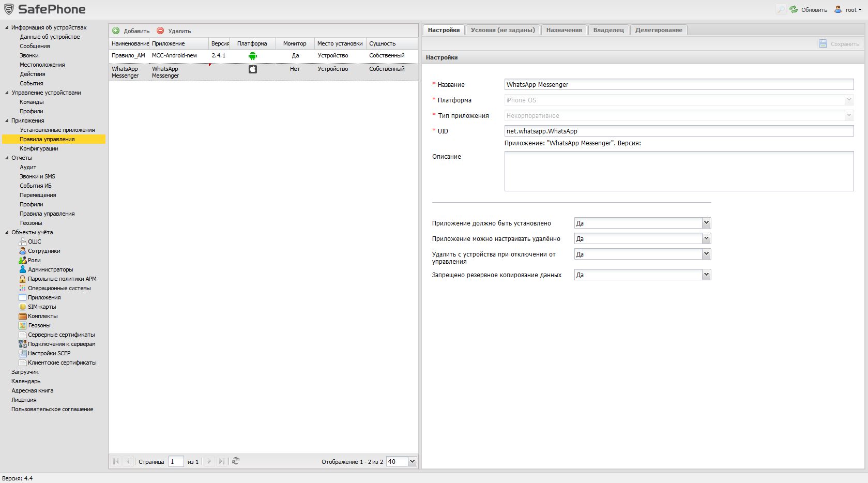Click the SIM-карты icon
Viewport: 868px width, 483px height.
click(23, 307)
